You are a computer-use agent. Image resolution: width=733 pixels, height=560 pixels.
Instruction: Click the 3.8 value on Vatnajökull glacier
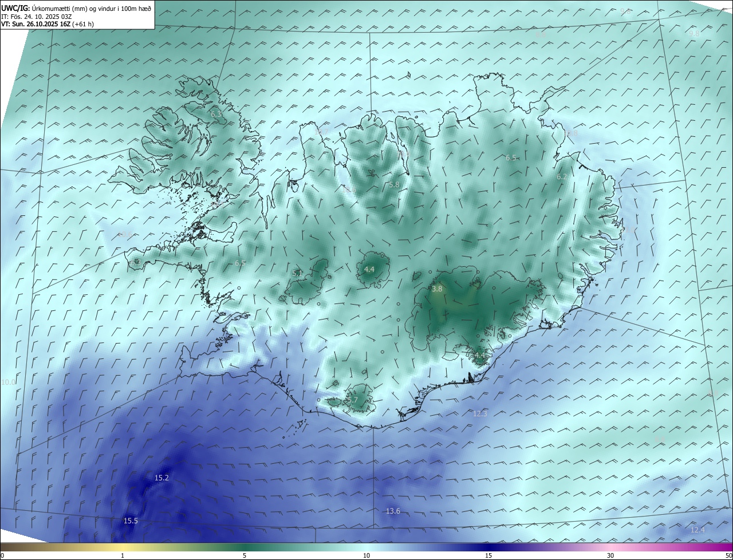[437, 289]
